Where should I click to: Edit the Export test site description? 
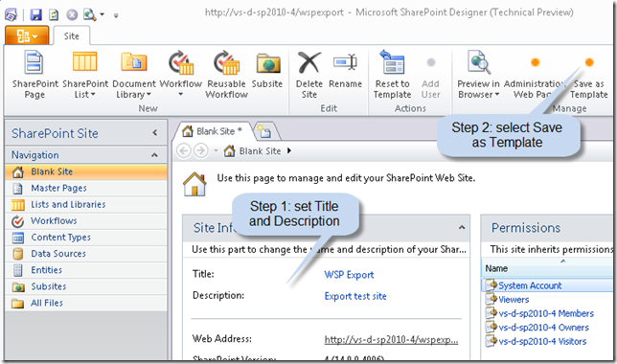(x=355, y=296)
